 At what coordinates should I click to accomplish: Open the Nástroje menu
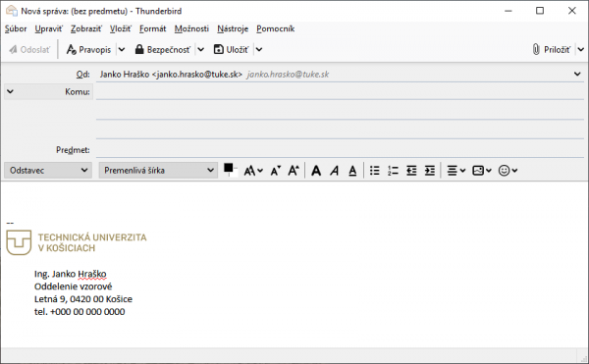233,28
